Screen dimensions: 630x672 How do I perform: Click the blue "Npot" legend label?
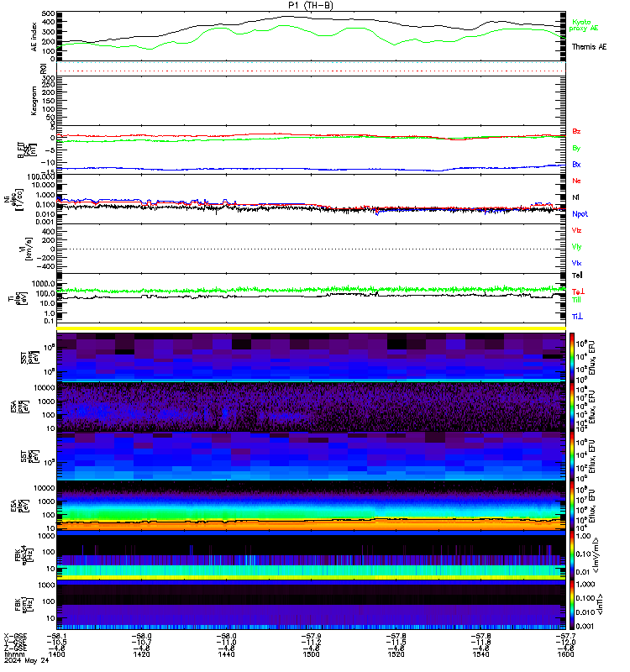coord(580,214)
